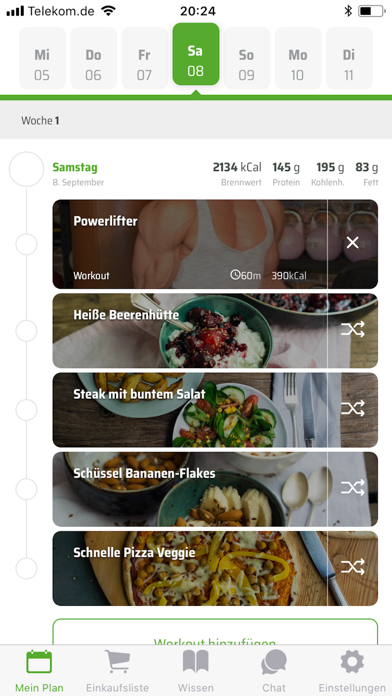Open the Schnelle Pizza Veggie recipe card
The width and height of the screenshot is (392, 696).
tap(195, 569)
